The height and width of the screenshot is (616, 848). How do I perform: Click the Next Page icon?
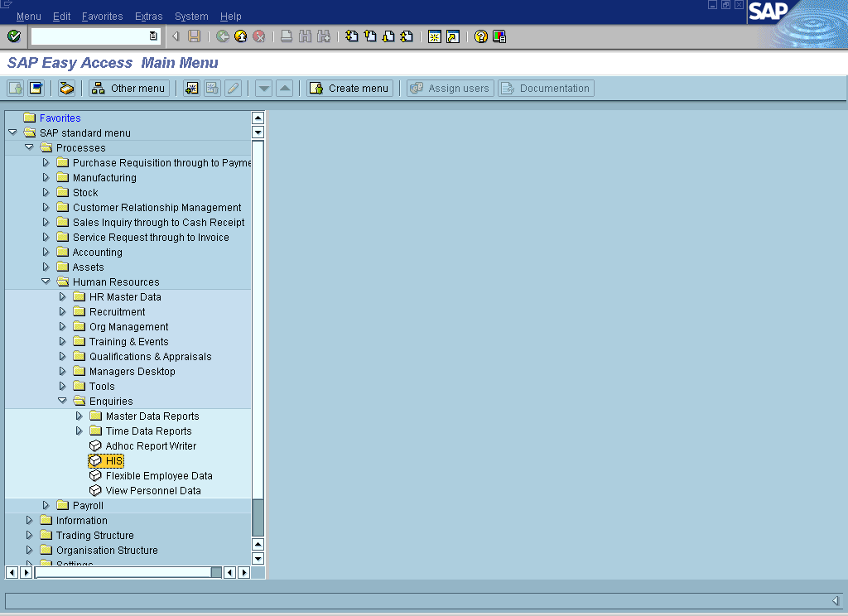tap(388, 36)
